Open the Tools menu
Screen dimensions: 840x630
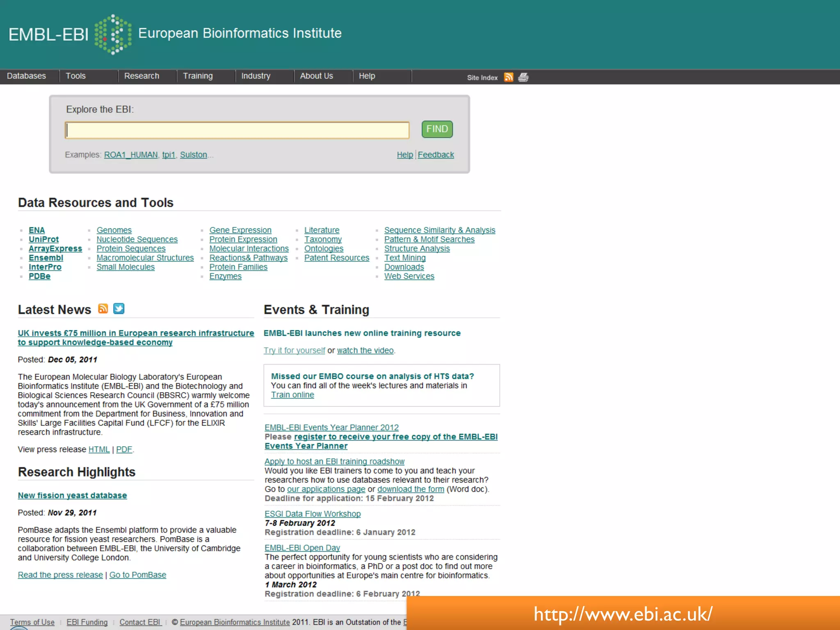[75, 76]
